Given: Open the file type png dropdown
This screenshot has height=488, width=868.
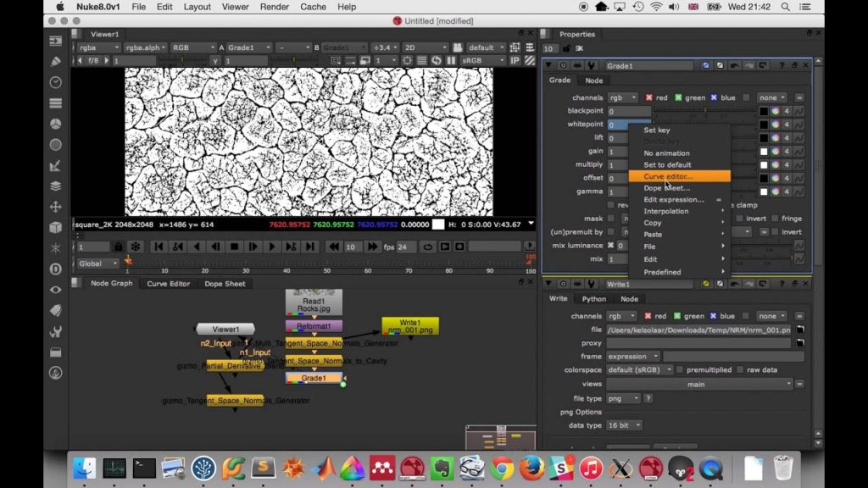Looking at the screenshot, I should click(623, 398).
